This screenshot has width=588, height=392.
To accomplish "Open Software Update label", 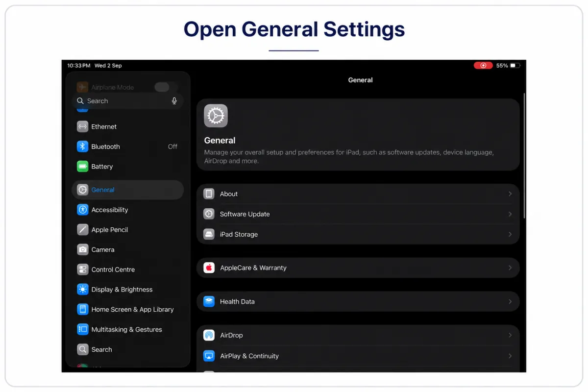I will (245, 214).
